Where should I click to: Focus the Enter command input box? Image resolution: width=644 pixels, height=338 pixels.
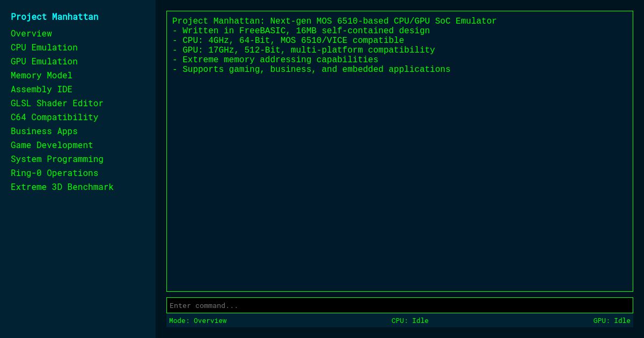click(x=400, y=305)
